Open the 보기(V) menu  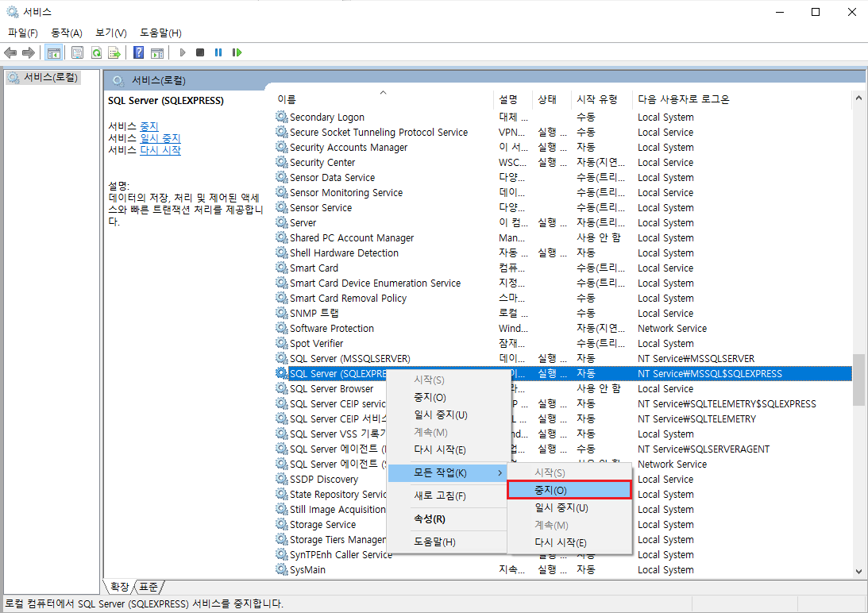(110, 33)
